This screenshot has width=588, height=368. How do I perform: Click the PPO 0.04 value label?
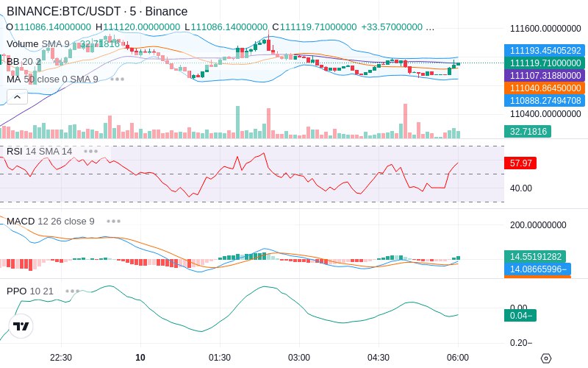coord(520,316)
